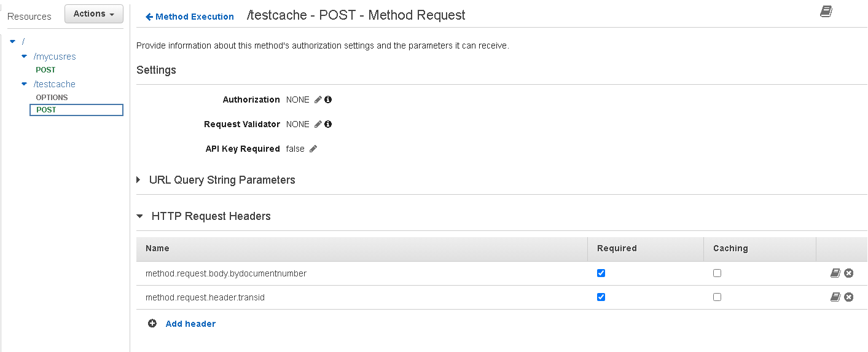Enable Caching for header.transid
Image resolution: width=868 pixels, height=352 pixels.
[717, 297]
